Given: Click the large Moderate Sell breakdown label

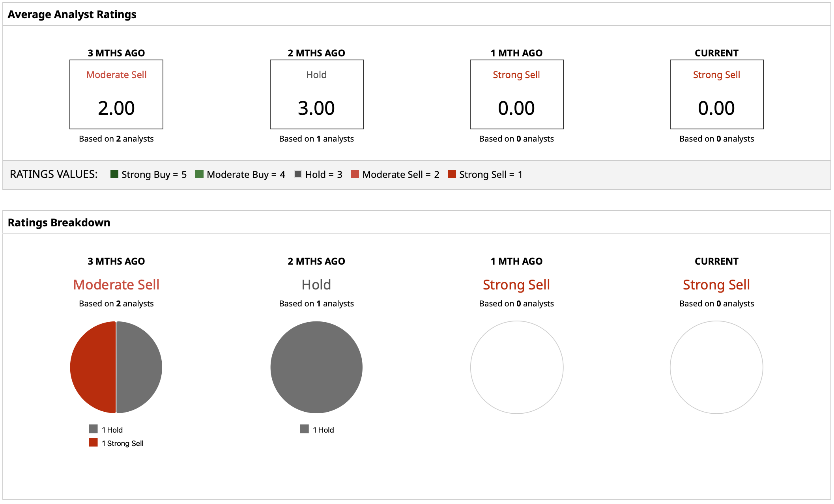Looking at the screenshot, I should (x=116, y=285).
